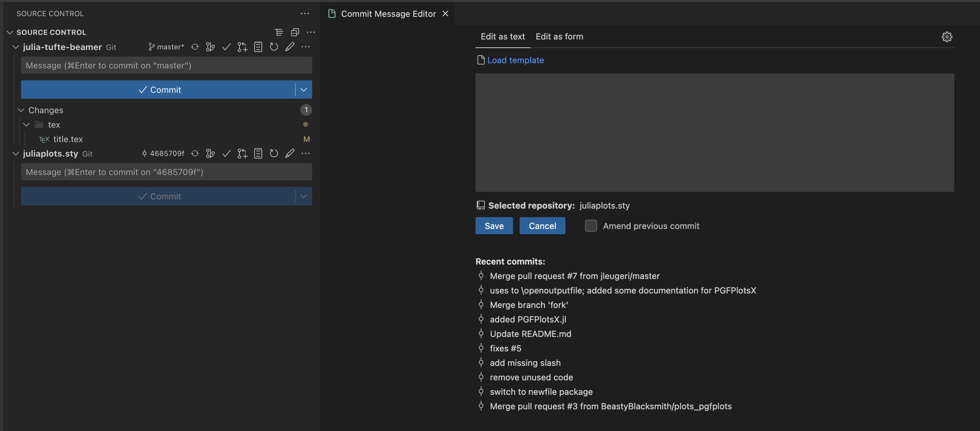Image resolution: width=980 pixels, height=431 pixels.
Task: Open the changes list icon for juliaplots.sty
Action: click(x=258, y=153)
